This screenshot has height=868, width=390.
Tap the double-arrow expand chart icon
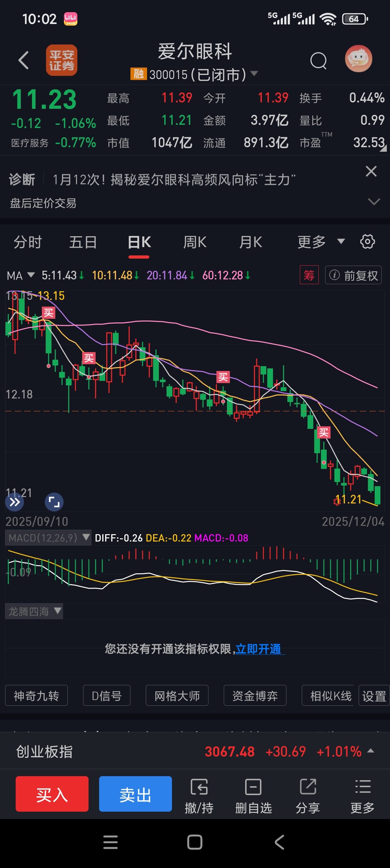point(14,502)
